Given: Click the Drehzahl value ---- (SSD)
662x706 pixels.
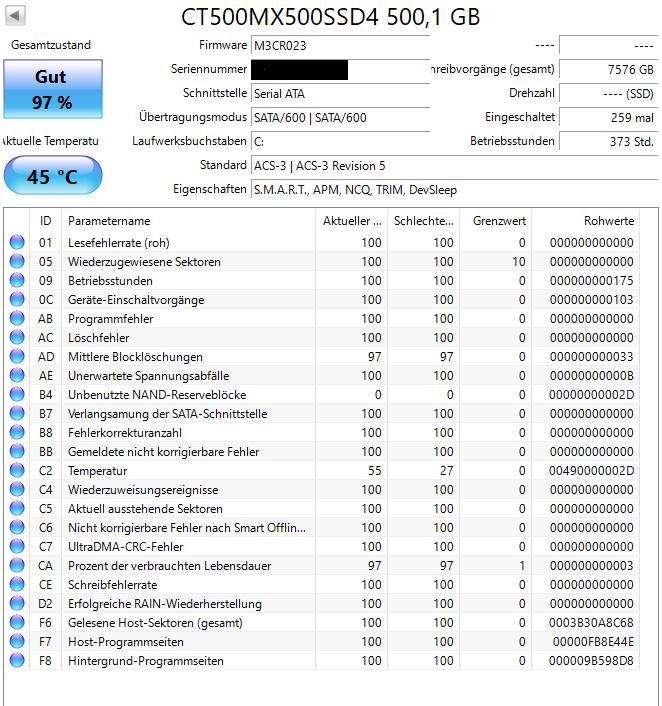Looking at the screenshot, I should (608, 94).
